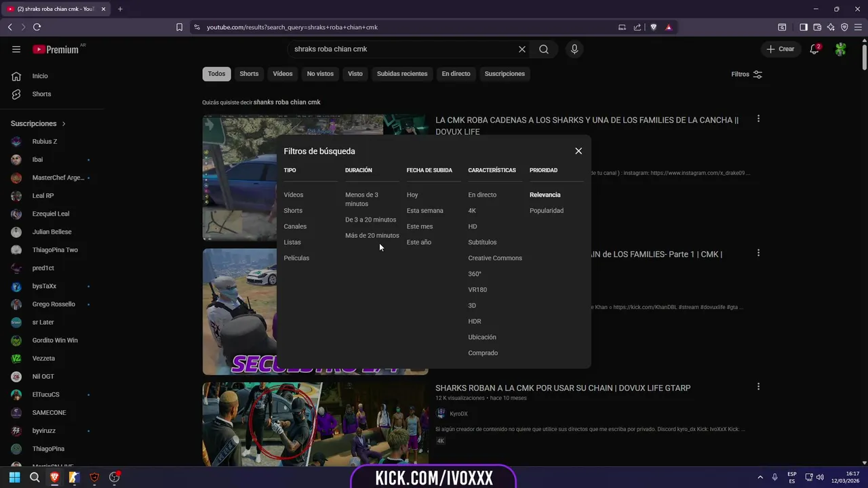Select the Suscripciones chip
This screenshot has width=868, height=488.
(x=505, y=74)
